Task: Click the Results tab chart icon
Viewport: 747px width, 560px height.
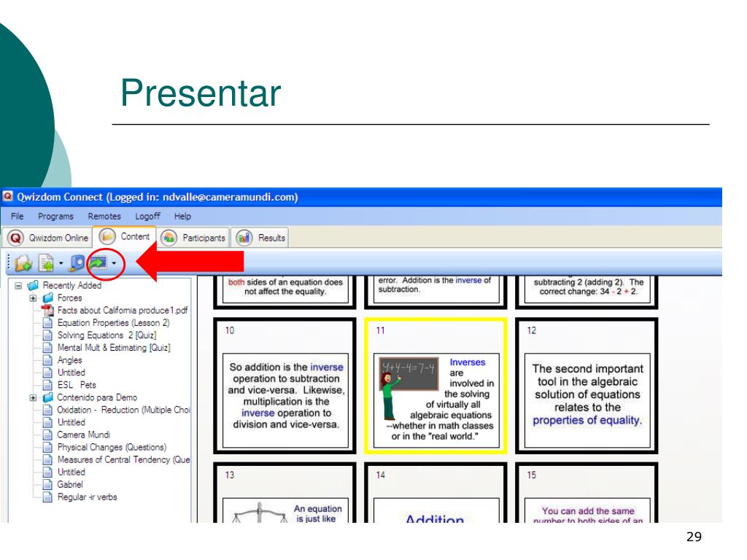Action: [244, 238]
